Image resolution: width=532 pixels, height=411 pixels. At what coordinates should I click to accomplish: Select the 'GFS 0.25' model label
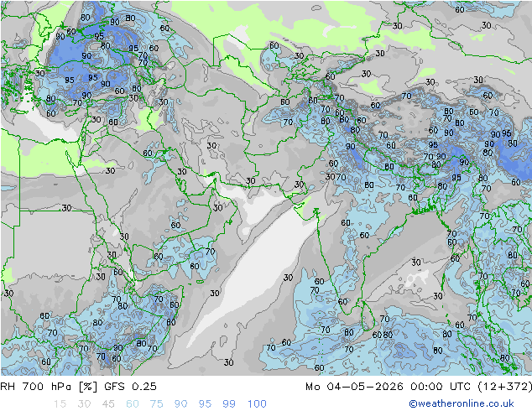click(x=130, y=387)
